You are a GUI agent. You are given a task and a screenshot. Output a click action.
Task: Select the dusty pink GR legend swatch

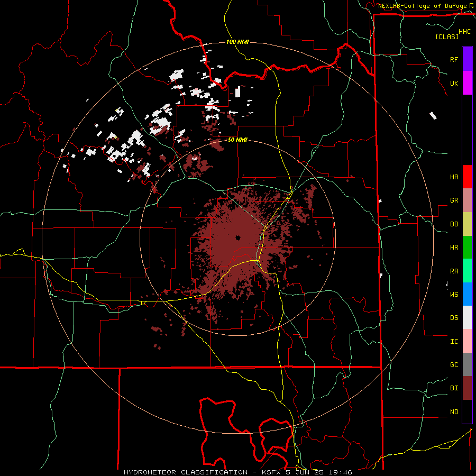[x=467, y=200]
